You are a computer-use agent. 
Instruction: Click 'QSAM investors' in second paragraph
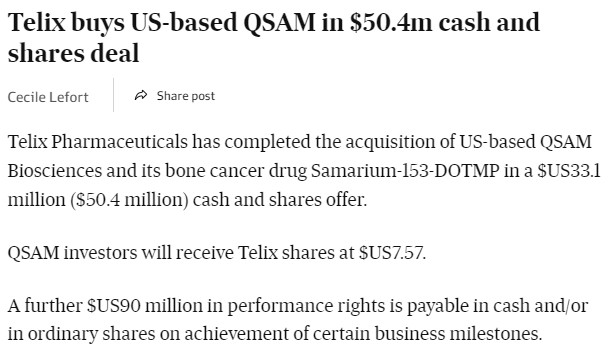72,253
